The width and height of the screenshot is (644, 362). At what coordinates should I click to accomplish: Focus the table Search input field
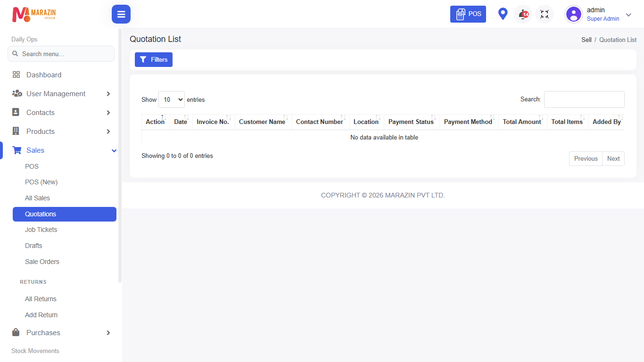584,99
